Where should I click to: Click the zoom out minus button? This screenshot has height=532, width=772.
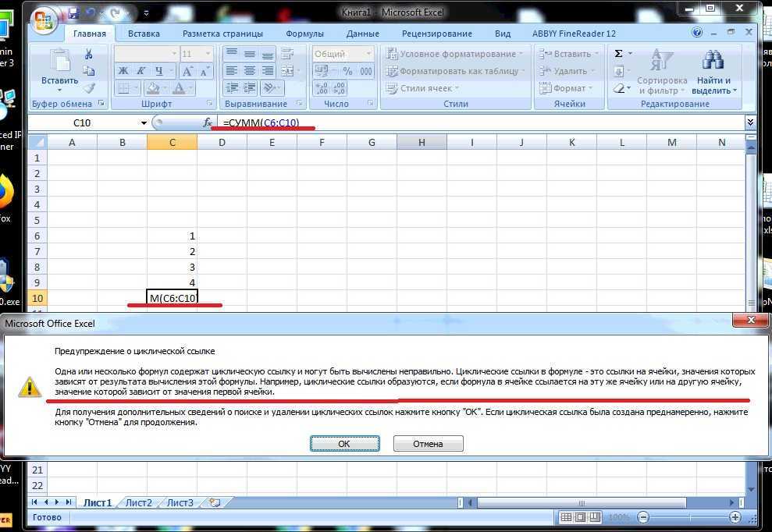pos(643,517)
